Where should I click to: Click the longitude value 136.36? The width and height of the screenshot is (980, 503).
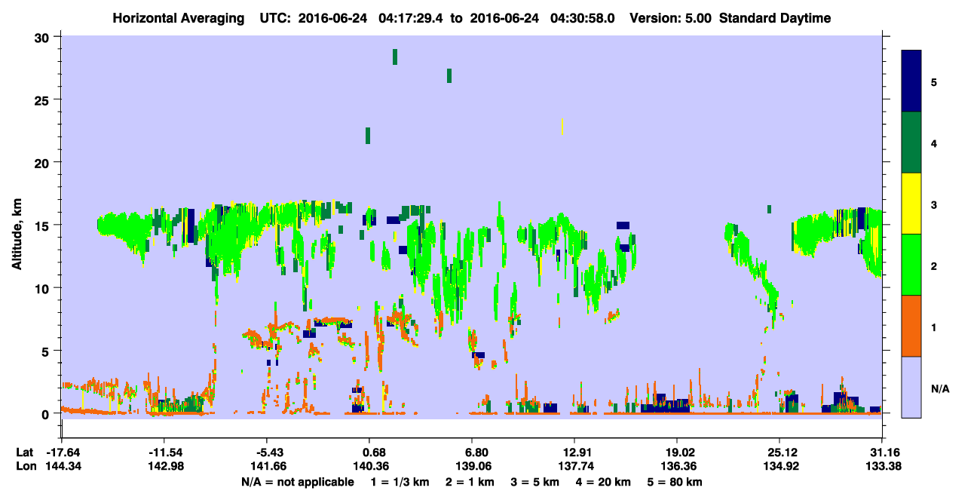677,466
